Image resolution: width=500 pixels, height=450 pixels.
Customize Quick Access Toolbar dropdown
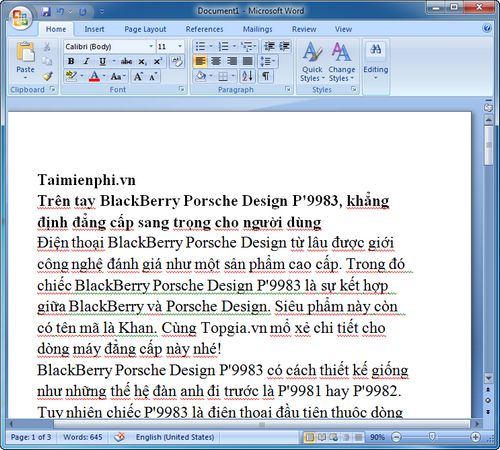click(x=101, y=12)
